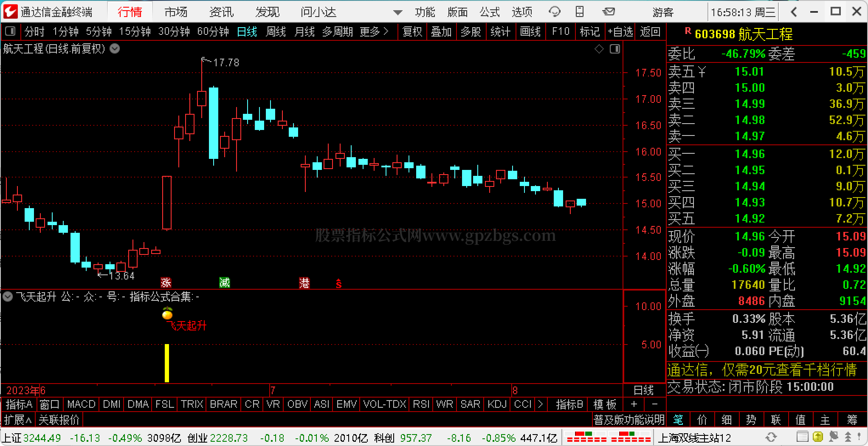The image size is (868, 446).
Task: Click the 叠加 toolbar button
Action: tap(441, 31)
